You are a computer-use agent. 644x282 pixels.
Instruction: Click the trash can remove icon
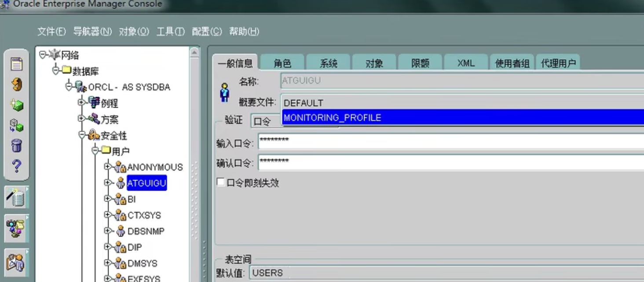17,145
